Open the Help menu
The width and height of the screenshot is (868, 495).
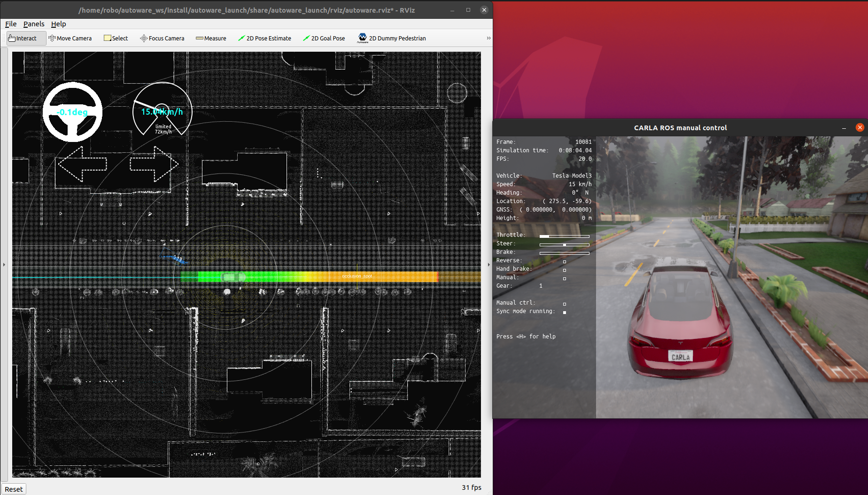[x=59, y=24]
